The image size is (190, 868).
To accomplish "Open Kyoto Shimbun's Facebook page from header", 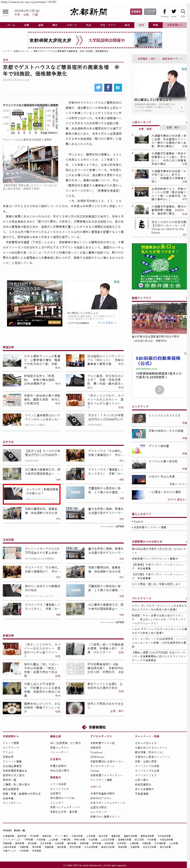I will (165, 12).
